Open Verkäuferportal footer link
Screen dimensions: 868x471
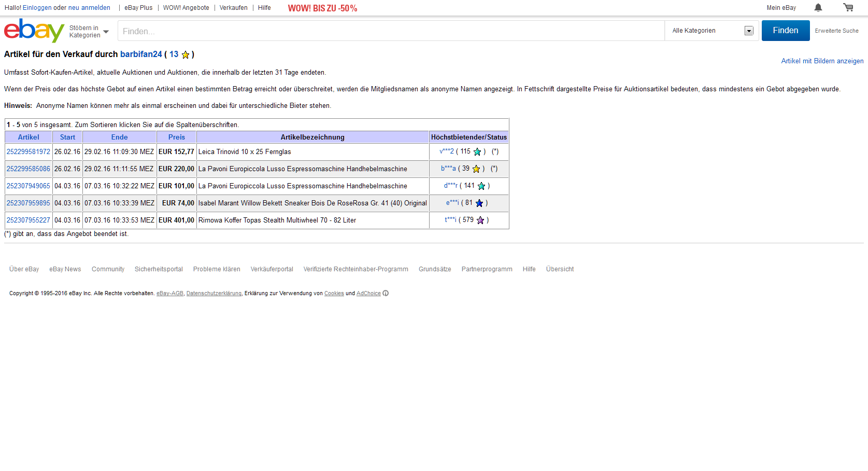272,269
